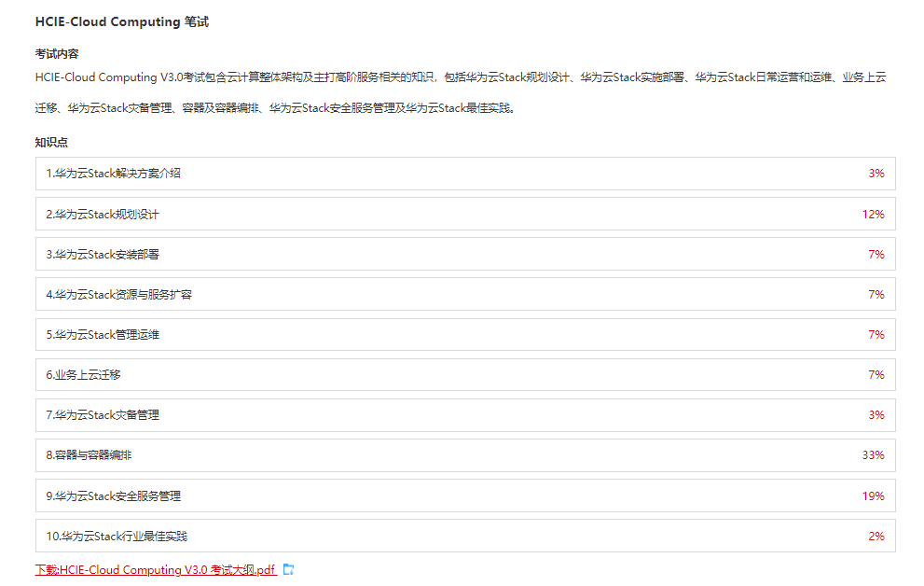The image size is (924, 586).
Task: Select row 6.业务上云迁移
Action: point(465,374)
